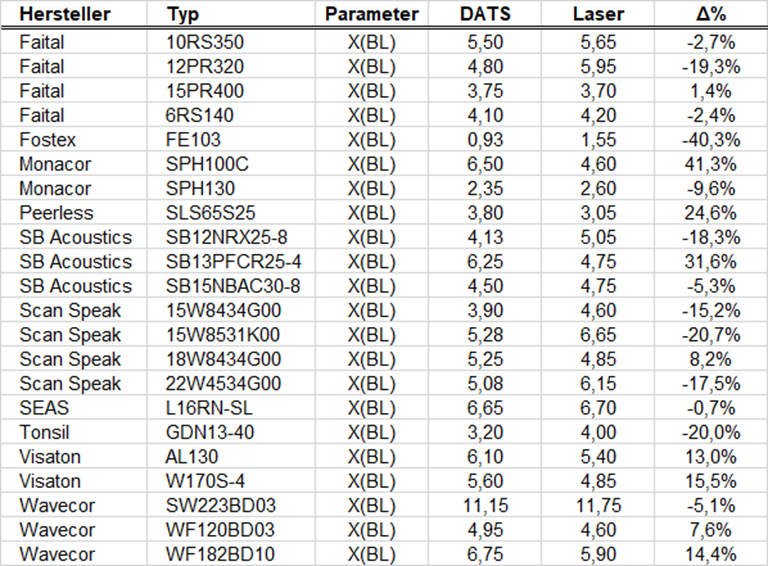Viewport: 768px width, 566px height.
Task: Click X(BL) in the L16RN-SL row
Action: tap(372, 408)
